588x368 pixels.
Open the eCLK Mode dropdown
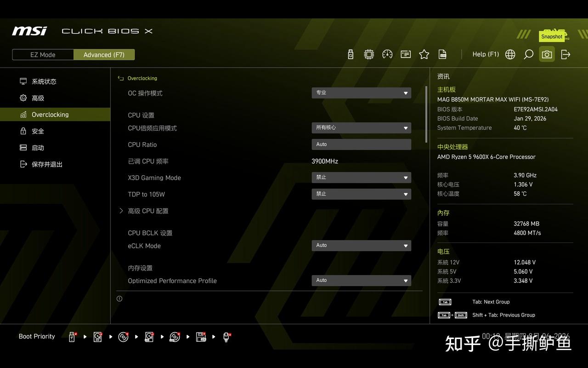(362, 246)
